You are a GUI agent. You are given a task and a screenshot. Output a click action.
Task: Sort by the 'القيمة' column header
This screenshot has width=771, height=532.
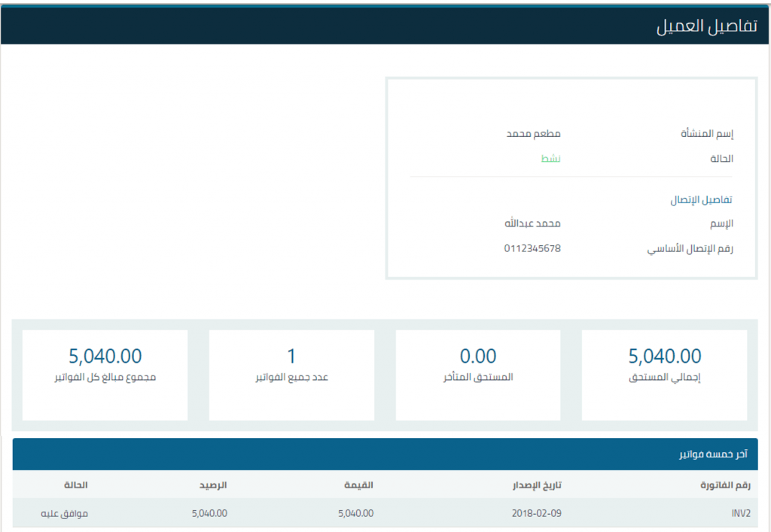[359, 485]
